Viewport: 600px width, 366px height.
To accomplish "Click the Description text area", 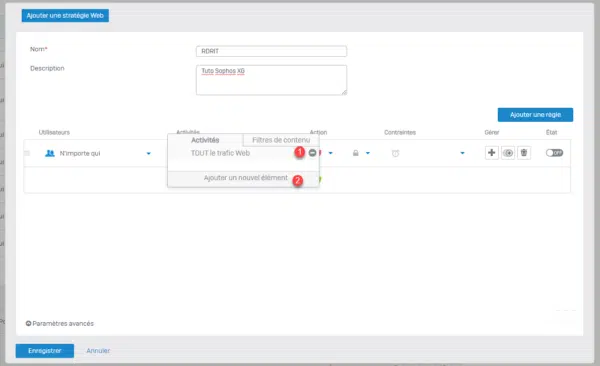I will click(271, 80).
